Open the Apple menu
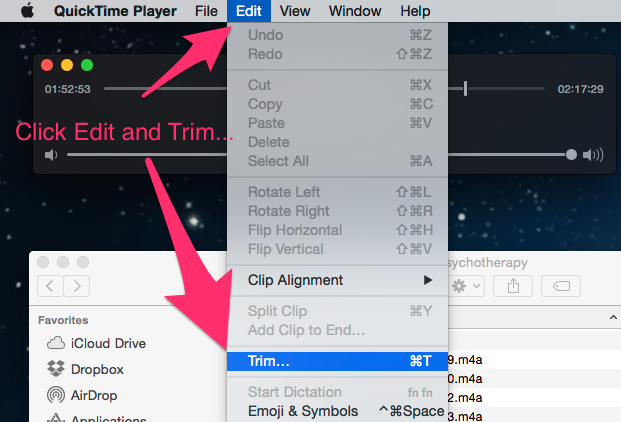The height and width of the screenshot is (422, 621). coord(27,11)
